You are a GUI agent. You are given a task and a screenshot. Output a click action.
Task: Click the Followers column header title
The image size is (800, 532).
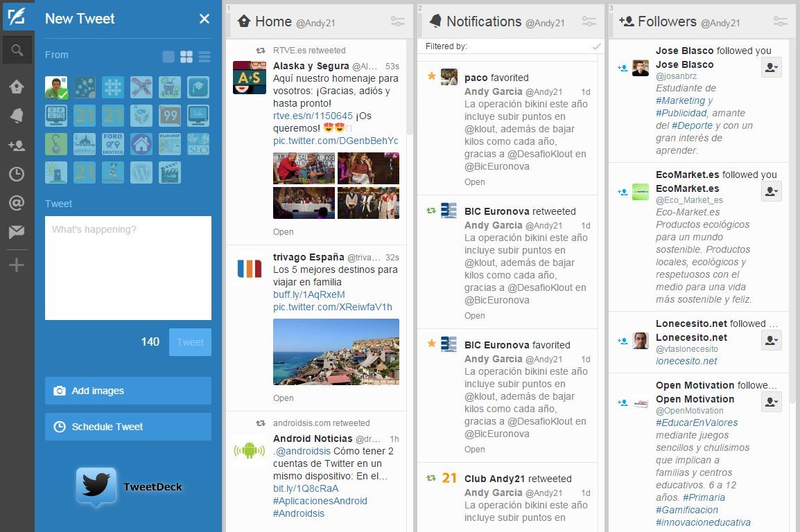pos(667,21)
